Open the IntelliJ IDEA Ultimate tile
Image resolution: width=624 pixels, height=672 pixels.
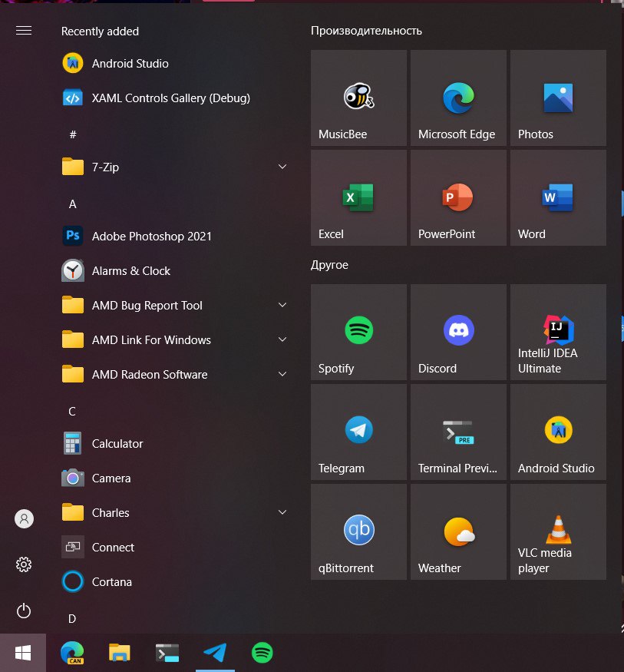[558, 332]
